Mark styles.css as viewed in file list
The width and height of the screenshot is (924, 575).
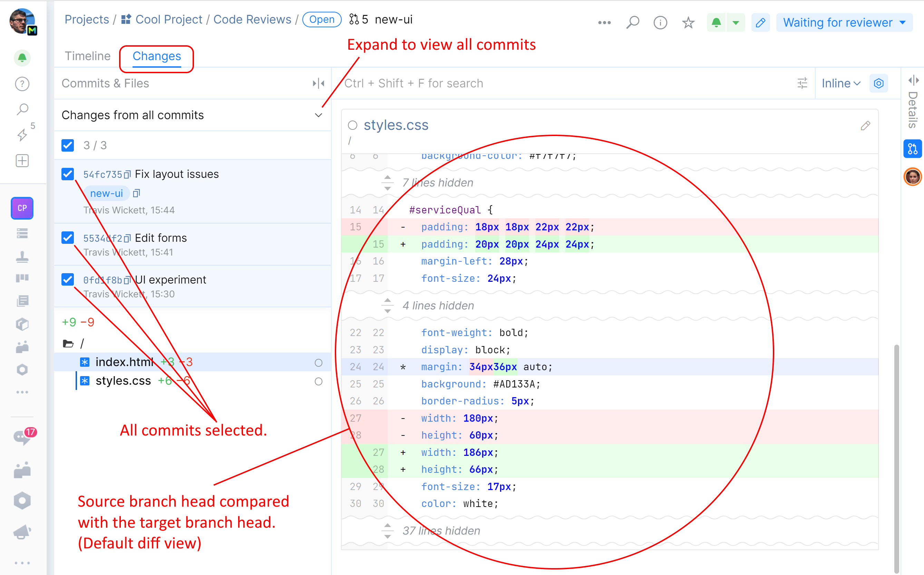319,381
